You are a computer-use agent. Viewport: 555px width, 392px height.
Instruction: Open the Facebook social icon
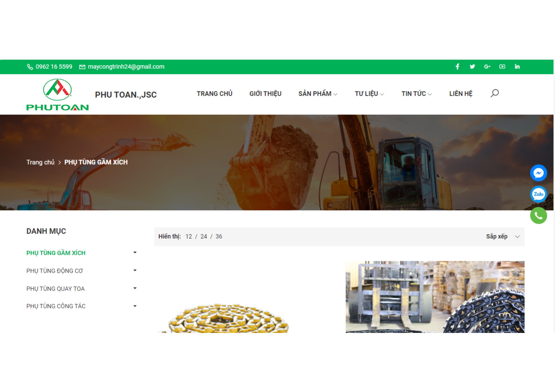457,67
